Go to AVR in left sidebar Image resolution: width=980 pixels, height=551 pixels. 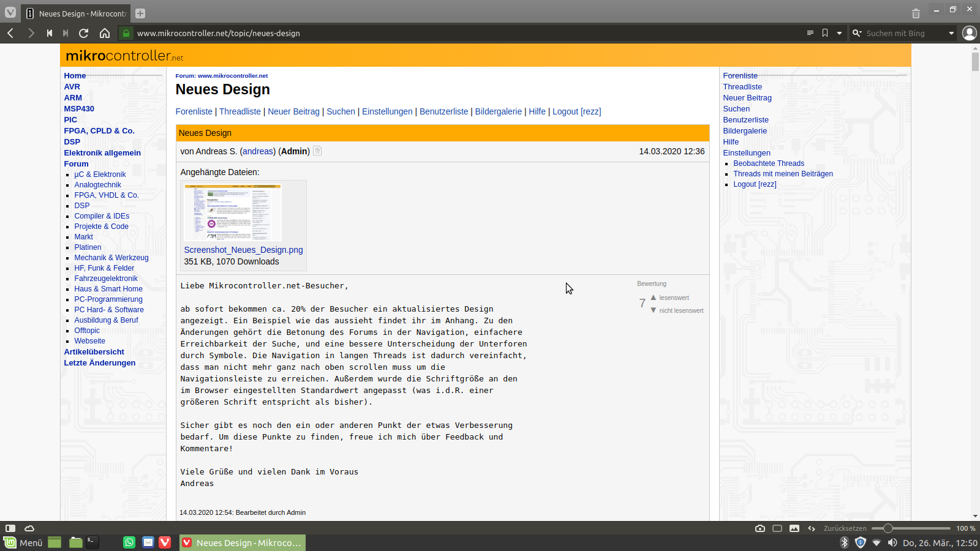(72, 86)
